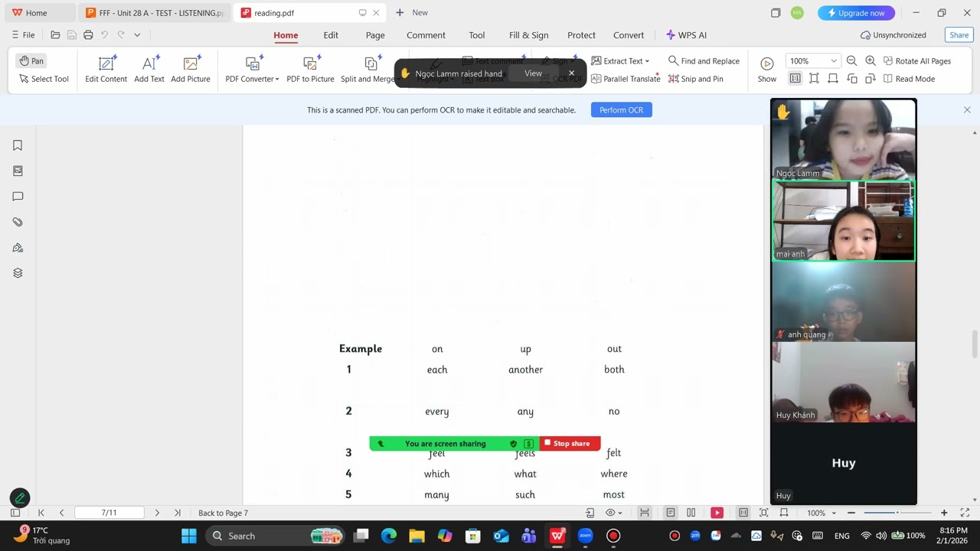Viewport: 980px width, 551px height.
Task: Click the Share button
Action: coord(959,35)
